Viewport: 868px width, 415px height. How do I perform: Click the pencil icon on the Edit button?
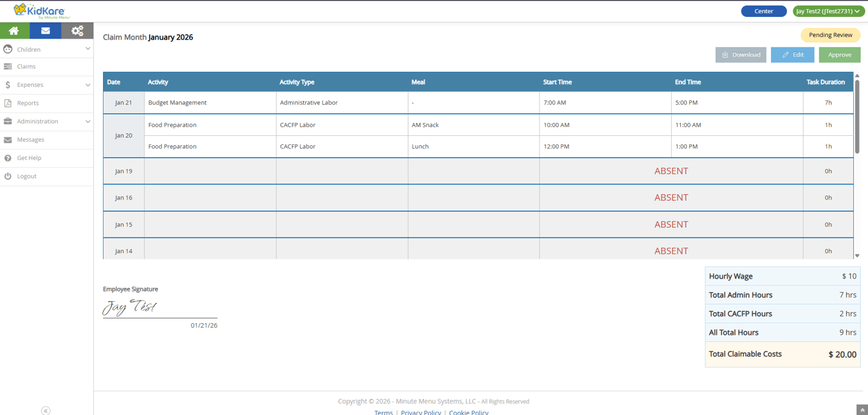785,55
